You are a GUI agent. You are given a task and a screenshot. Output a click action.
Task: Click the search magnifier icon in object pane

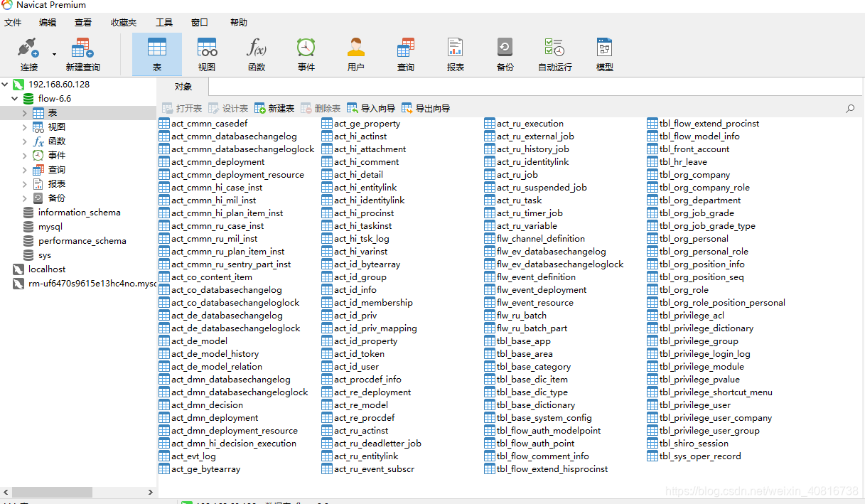pos(850,109)
